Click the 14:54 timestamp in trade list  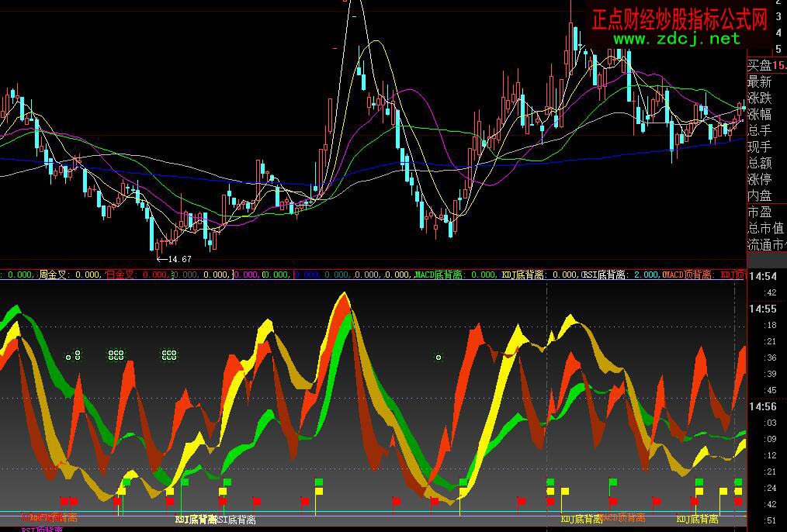762,277
